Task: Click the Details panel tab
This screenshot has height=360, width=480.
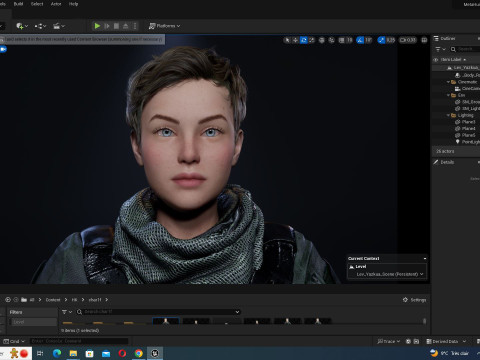Action: coord(444,162)
